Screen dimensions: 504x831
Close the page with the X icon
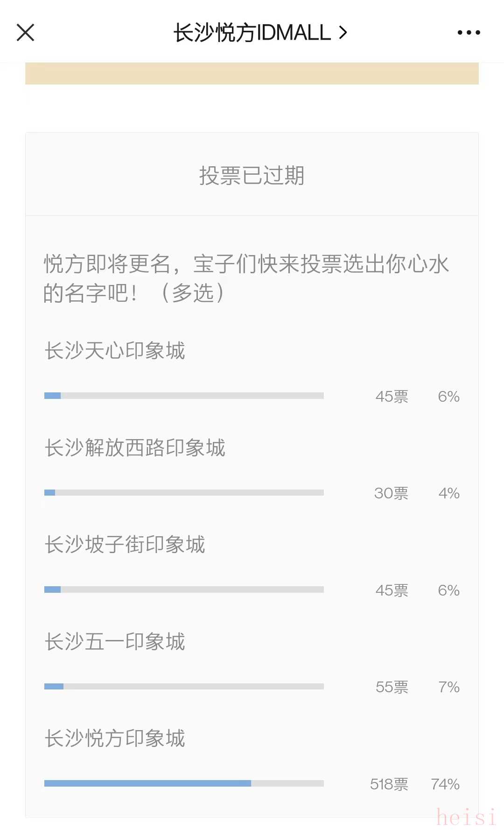[26, 33]
